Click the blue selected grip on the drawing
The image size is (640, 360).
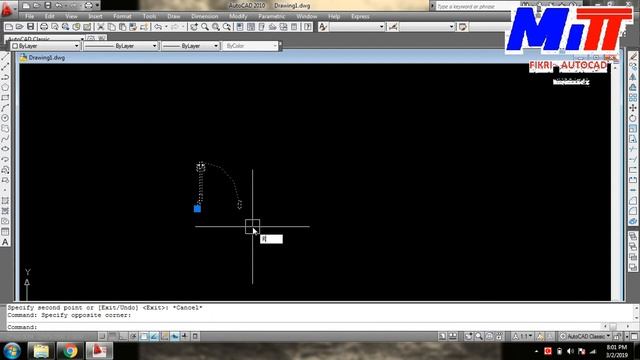(197, 209)
